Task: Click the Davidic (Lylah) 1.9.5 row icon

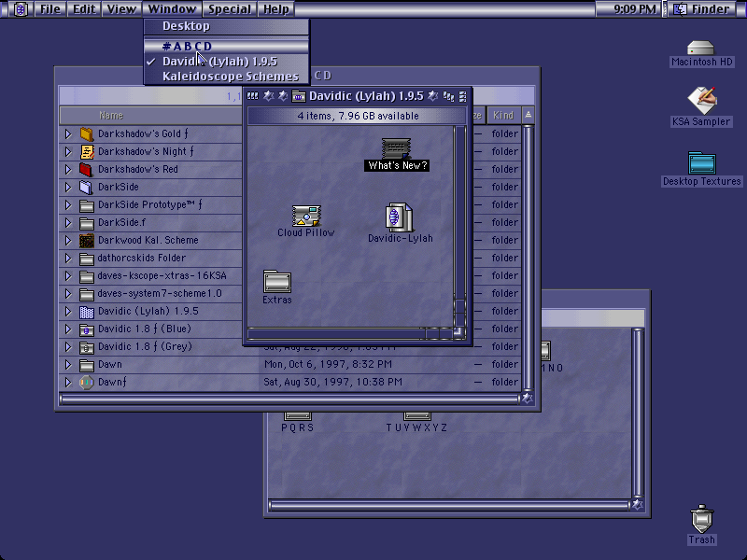Action: (86, 312)
